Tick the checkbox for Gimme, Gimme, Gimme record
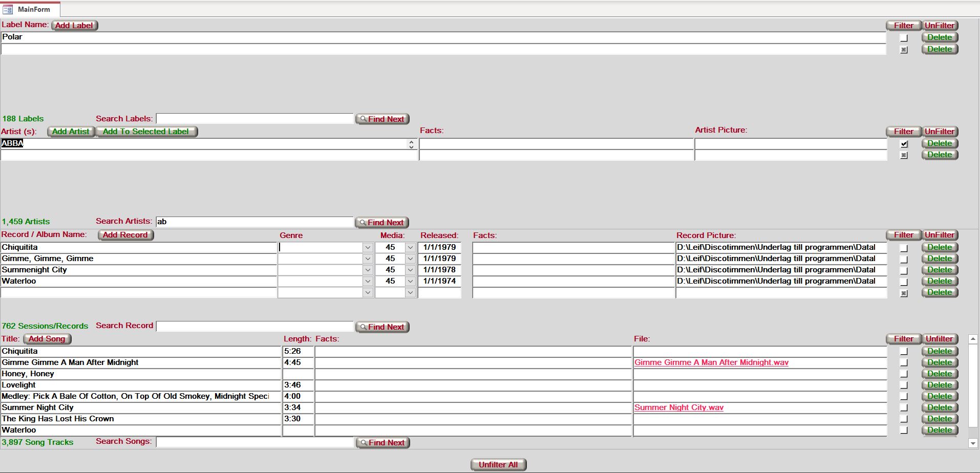The width and height of the screenshot is (980, 473). point(904,260)
